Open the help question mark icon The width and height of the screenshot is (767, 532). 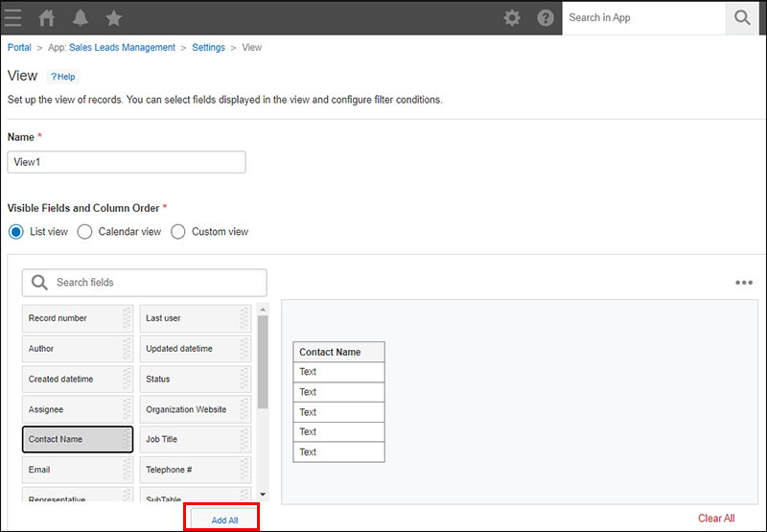(x=546, y=17)
